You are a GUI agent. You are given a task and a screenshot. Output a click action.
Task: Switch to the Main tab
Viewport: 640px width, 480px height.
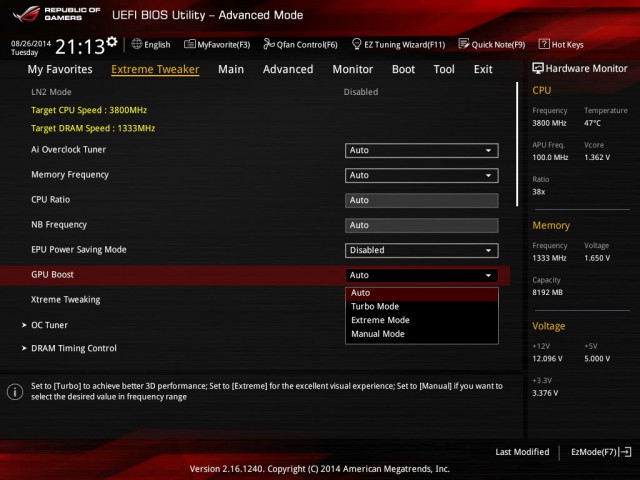[231, 69]
